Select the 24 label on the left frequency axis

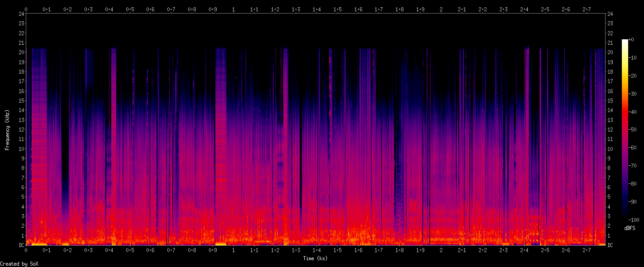pos(21,14)
